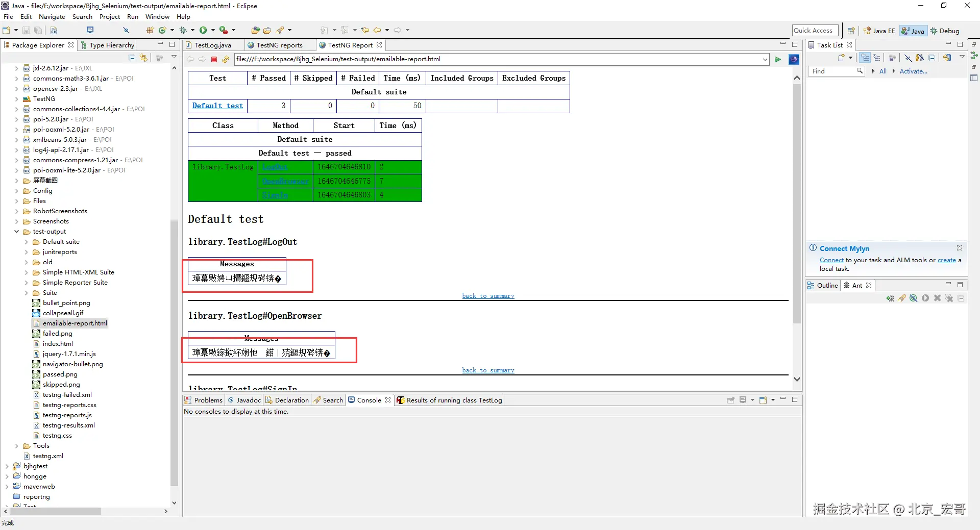This screenshot has width=980, height=530.
Task: Click the green Go to URL arrow
Action: (777, 59)
